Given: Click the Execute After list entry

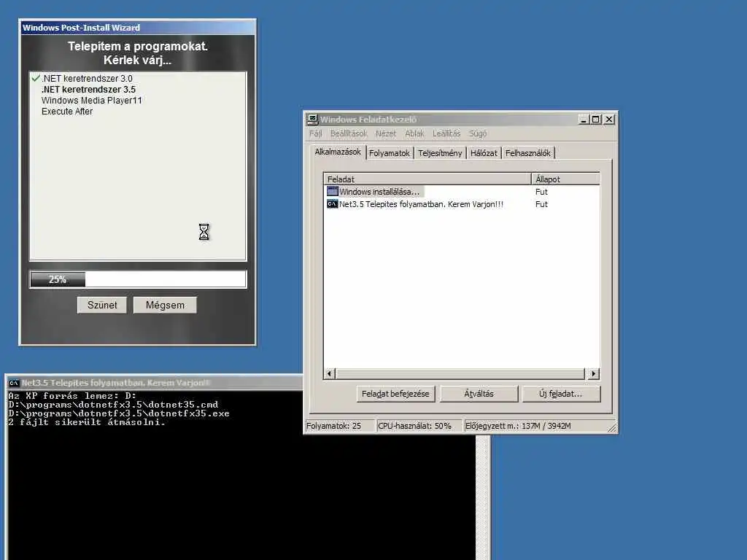Looking at the screenshot, I should tap(67, 112).
